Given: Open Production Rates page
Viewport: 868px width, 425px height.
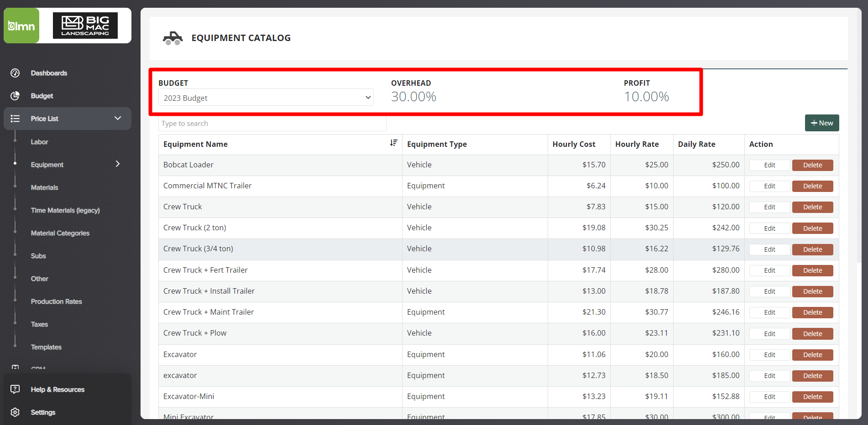Looking at the screenshot, I should pyautogui.click(x=57, y=301).
